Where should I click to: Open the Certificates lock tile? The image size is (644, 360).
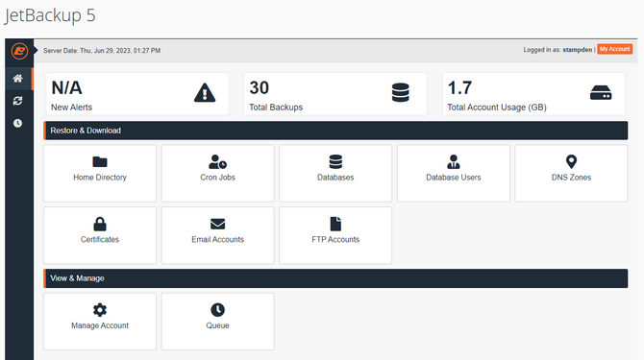pos(100,235)
